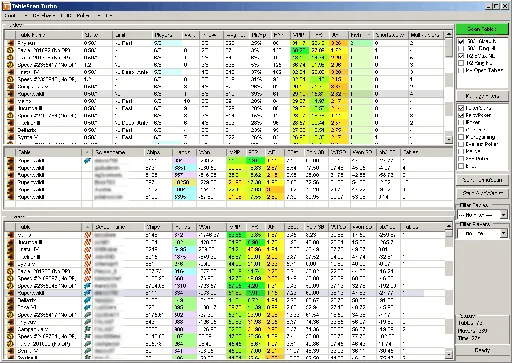This screenshot has height=363, width=512.
Task: Click the Tables count in status panel
Action: coord(470,323)
